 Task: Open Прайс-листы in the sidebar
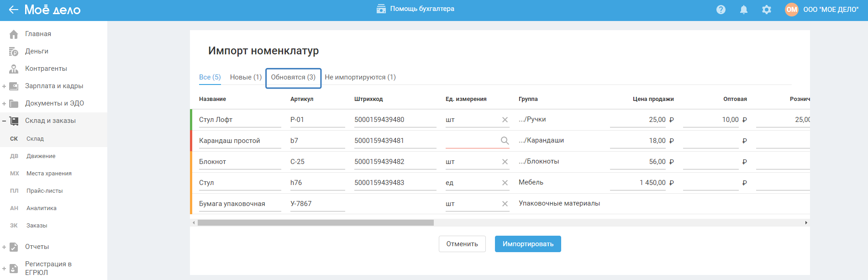click(44, 191)
